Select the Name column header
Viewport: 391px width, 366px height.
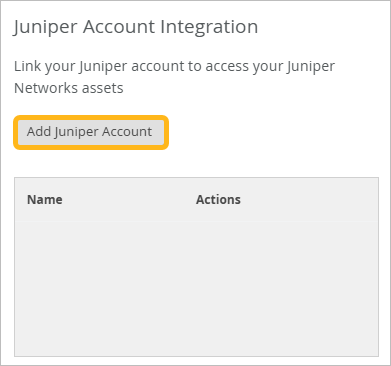[45, 200]
